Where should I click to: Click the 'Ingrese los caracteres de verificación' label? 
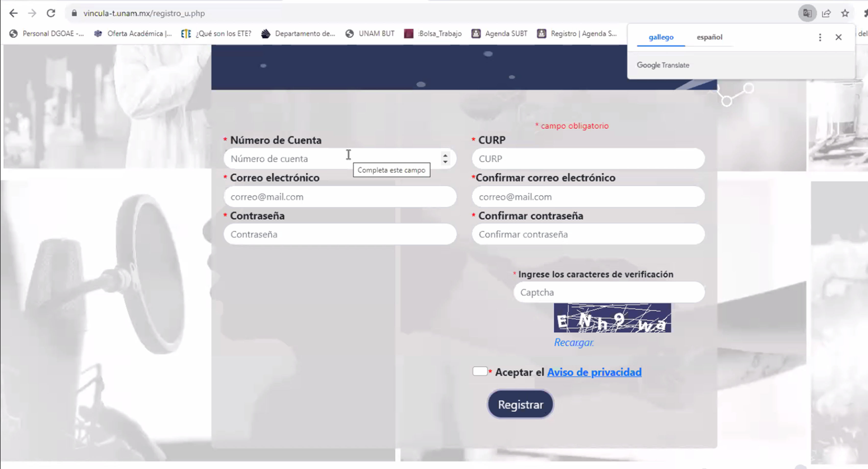tap(595, 274)
